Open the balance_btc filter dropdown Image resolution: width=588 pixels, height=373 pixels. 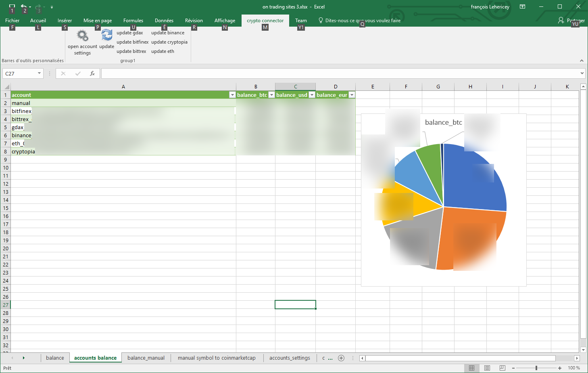click(271, 95)
